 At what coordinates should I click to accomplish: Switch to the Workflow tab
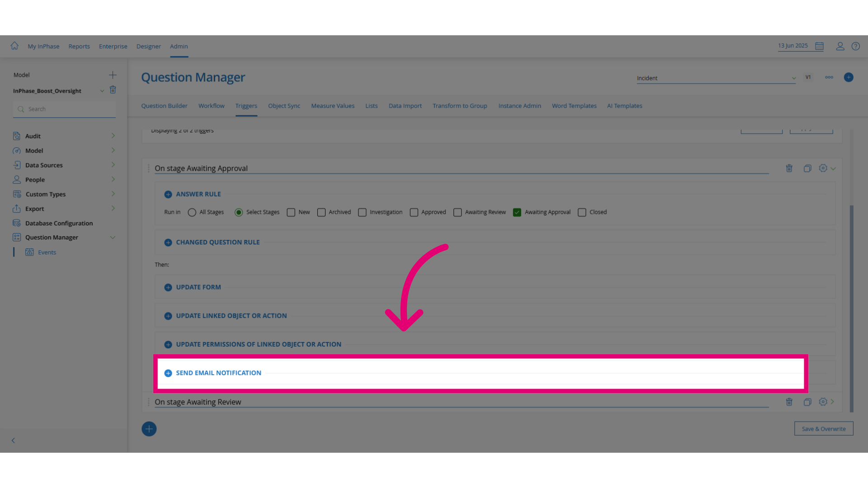(211, 106)
